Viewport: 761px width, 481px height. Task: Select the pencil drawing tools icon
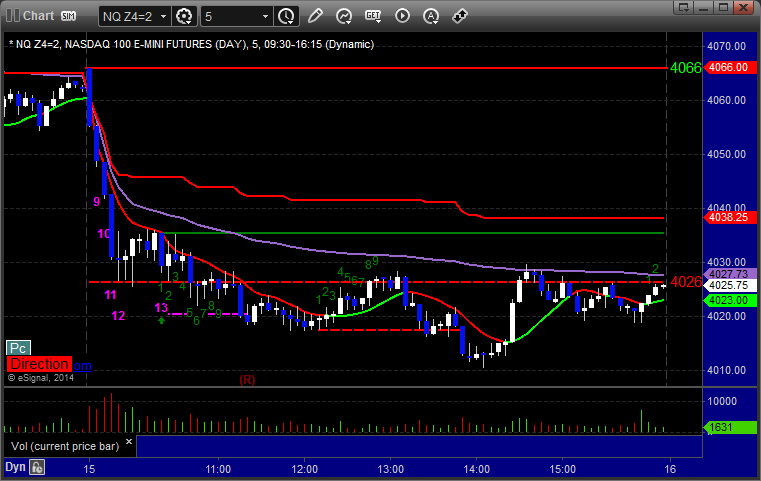coord(316,16)
